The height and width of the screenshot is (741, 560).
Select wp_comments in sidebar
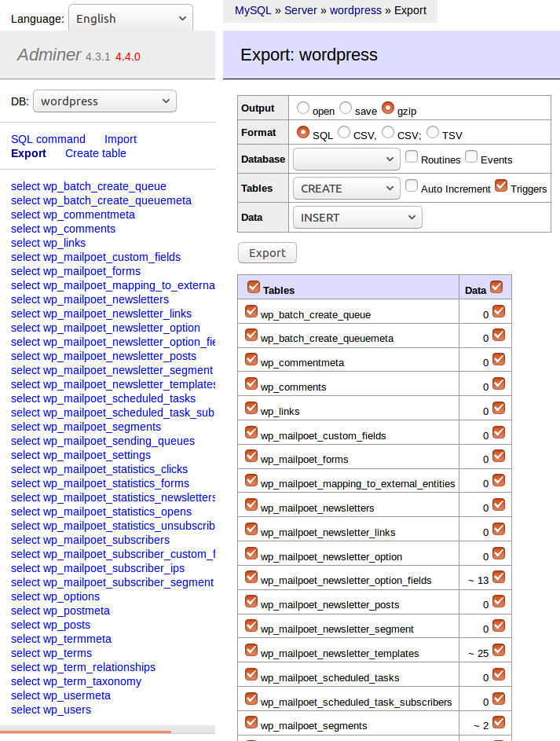64,229
